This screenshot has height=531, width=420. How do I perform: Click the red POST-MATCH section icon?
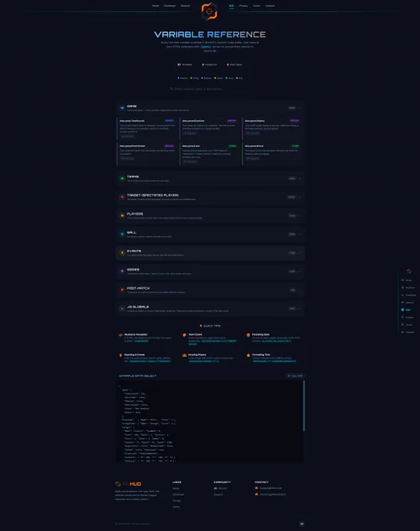point(123,290)
